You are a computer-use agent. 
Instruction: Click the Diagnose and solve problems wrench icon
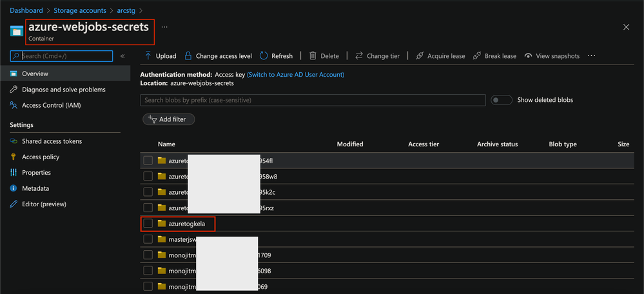pos(14,90)
